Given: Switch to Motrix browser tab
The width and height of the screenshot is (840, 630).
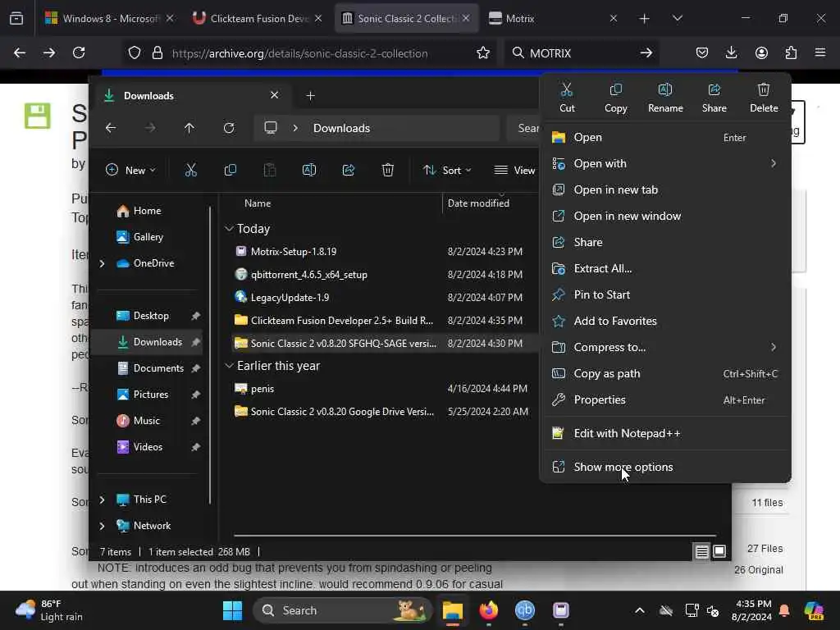Looking at the screenshot, I should pyautogui.click(x=553, y=19).
